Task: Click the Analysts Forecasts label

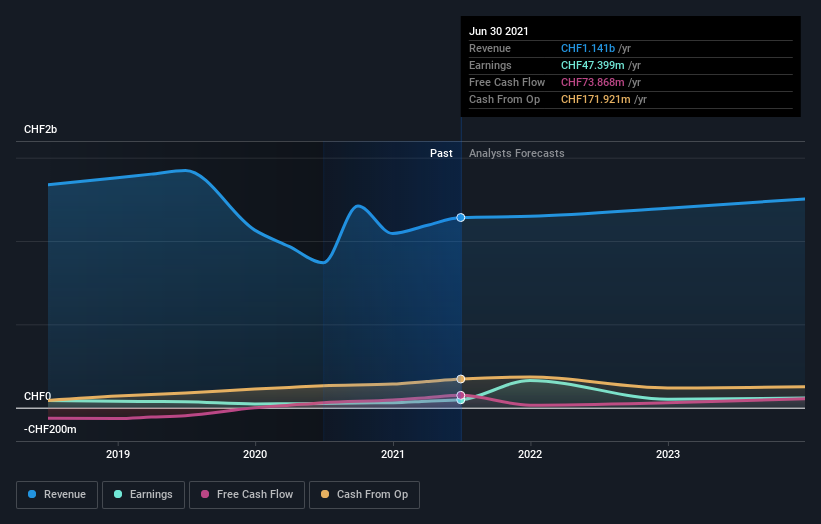Action: tap(517, 153)
